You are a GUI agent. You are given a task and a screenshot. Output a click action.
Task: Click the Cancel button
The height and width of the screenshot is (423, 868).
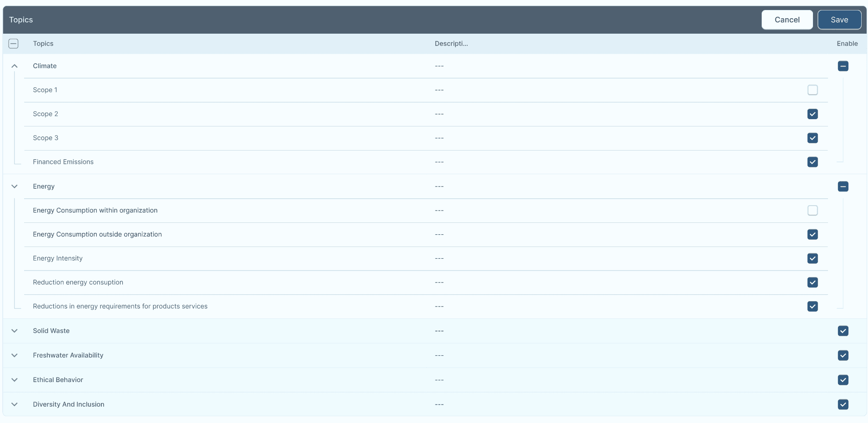tap(787, 20)
